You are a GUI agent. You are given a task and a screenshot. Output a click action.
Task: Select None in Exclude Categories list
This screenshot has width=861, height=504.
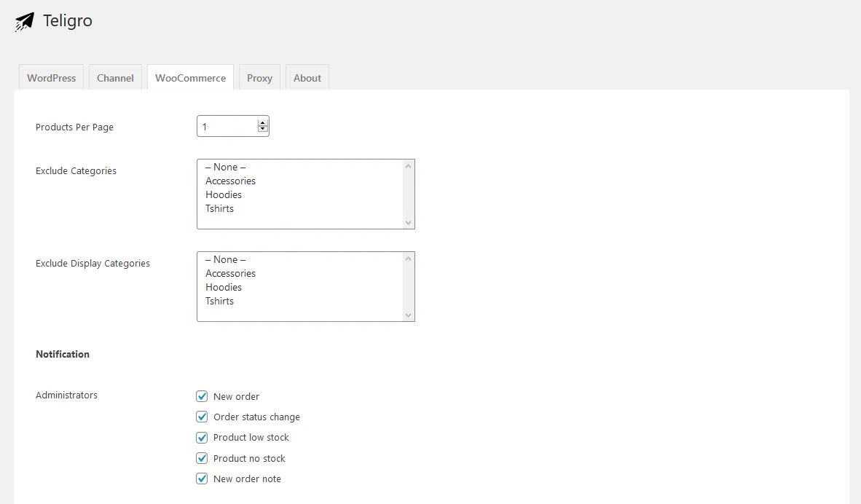coord(226,167)
